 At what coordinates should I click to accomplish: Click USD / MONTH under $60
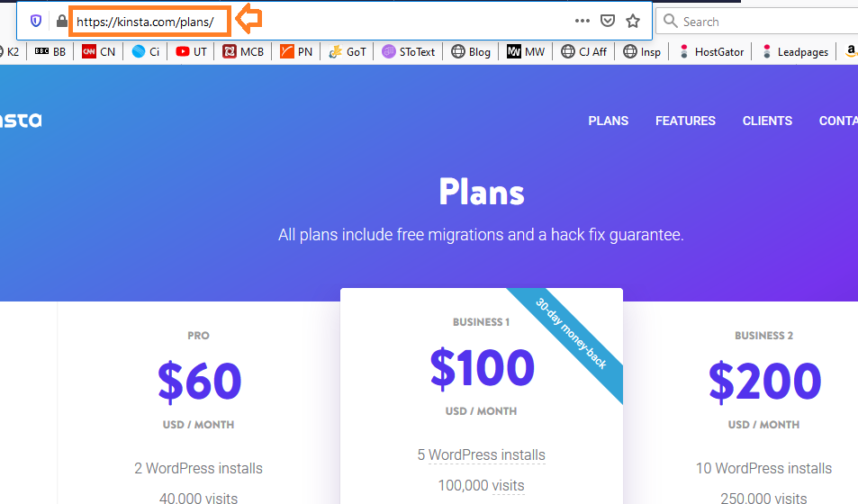pos(198,425)
